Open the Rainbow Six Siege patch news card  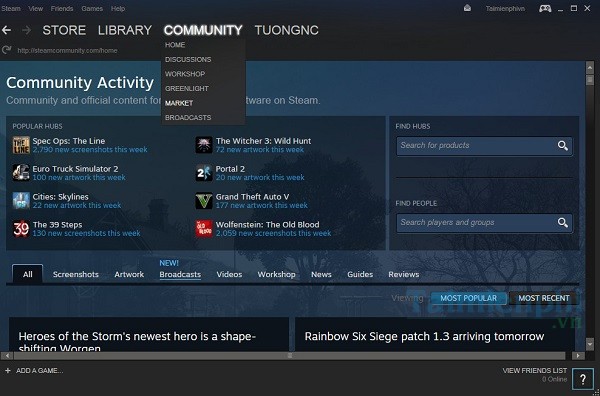(x=435, y=334)
